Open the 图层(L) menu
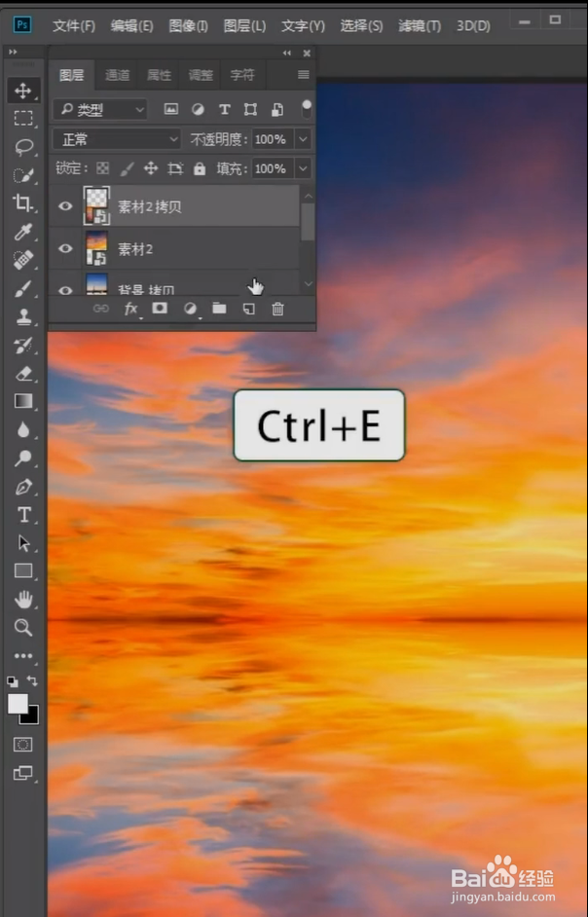This screenshot has height=917, width=588. click(244, 25)
